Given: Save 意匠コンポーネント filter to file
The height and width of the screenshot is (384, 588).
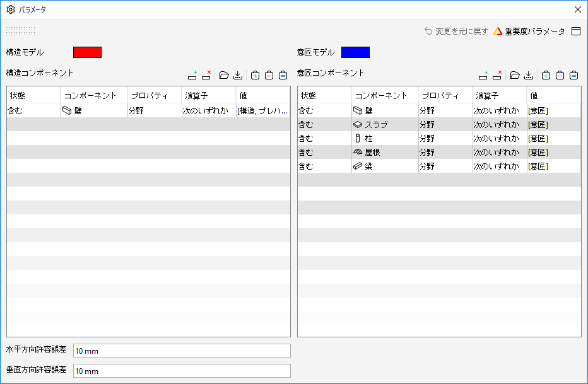Looking at the screenshot, I should (529, 75).
